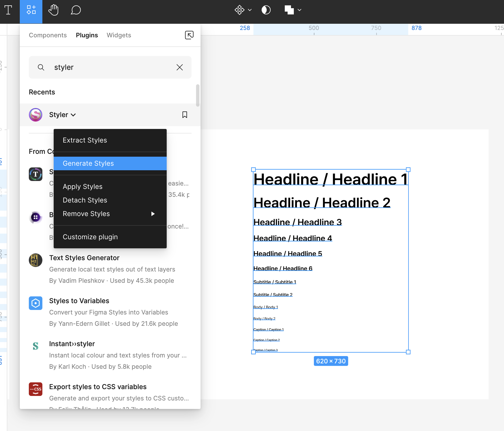Viewport: 504px width, 431px height.
Task: Click the detach panel icon
Action: tap(189, 35)
